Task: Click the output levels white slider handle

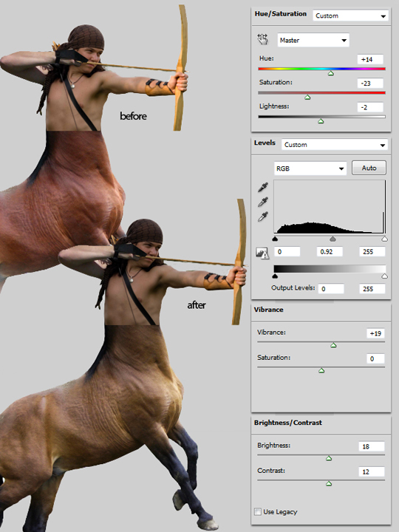Action: (x=384, y=276)
